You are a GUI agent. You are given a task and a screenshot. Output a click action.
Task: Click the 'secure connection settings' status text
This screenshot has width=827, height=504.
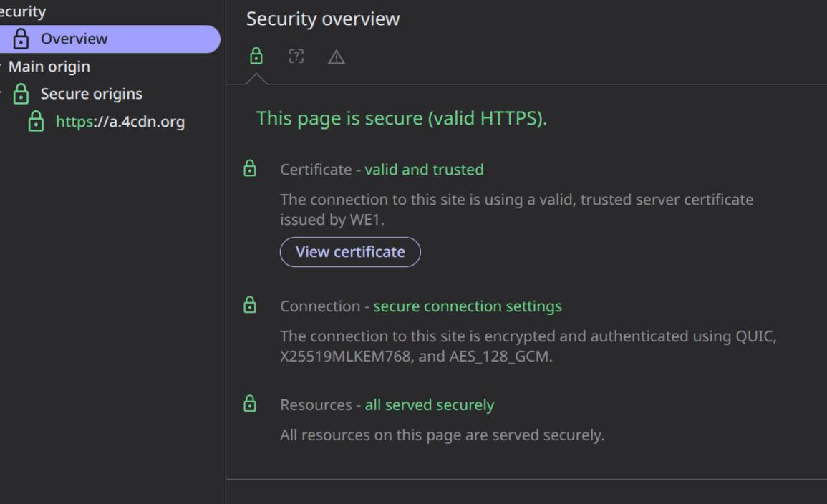point(468,306)
